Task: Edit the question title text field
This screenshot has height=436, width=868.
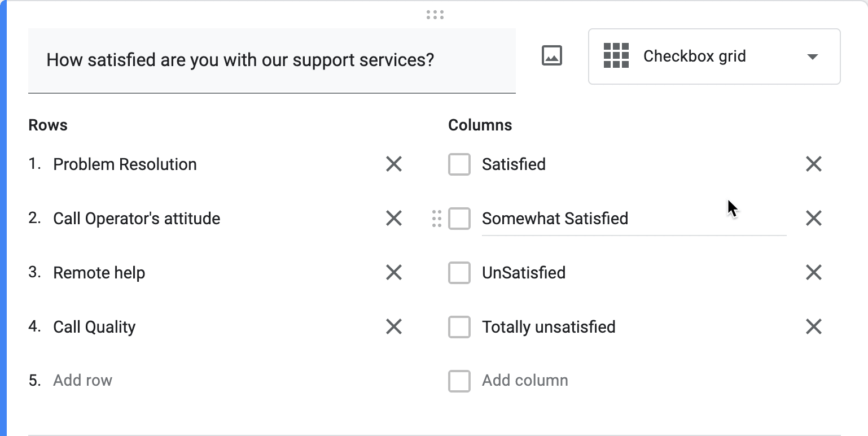Action: 241,60
